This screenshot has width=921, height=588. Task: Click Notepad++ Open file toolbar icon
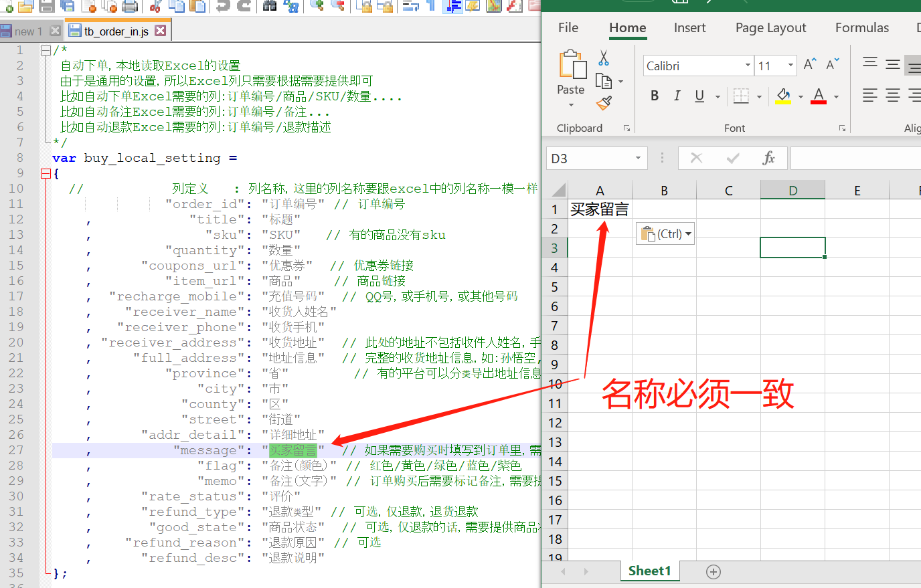26,6
